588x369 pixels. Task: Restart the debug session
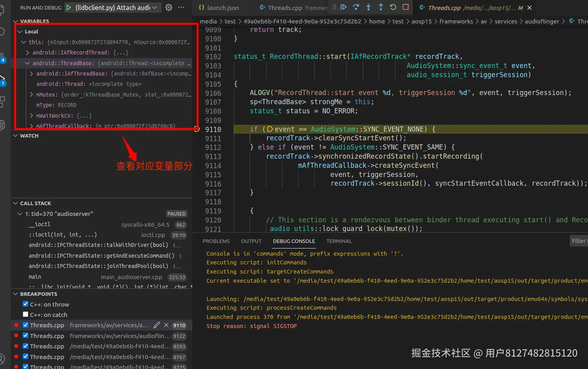[x=393, y=7]
